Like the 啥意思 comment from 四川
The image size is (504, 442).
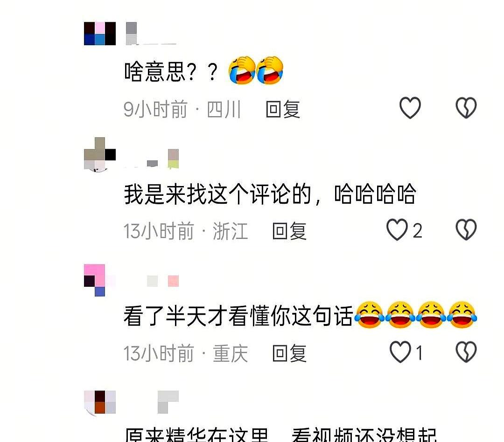click(x=410, y=108)
